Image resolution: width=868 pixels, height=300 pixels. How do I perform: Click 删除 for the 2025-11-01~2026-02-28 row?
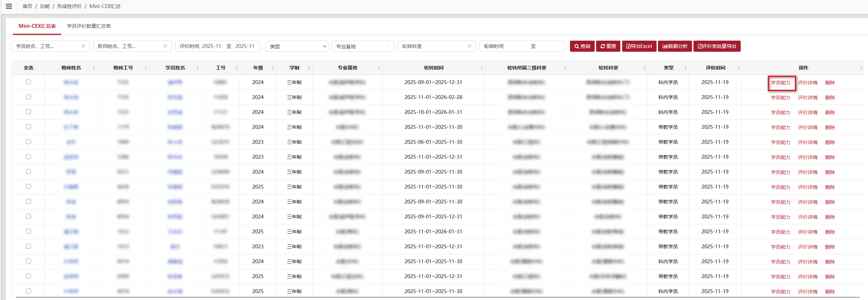pyautogui.click(x=830, y=98)
